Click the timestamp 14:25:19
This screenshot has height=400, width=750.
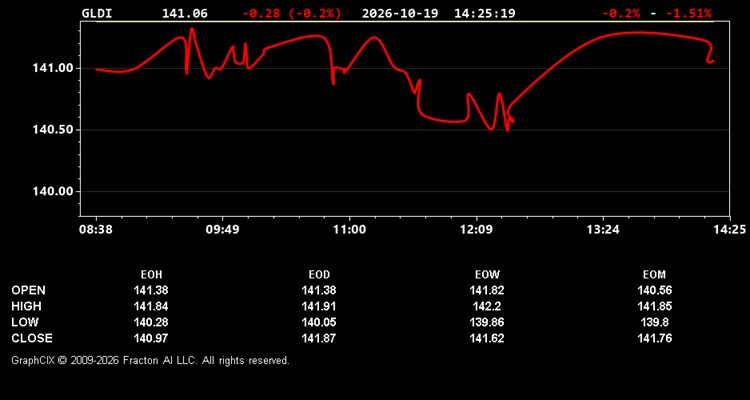[x=485, y=13]
